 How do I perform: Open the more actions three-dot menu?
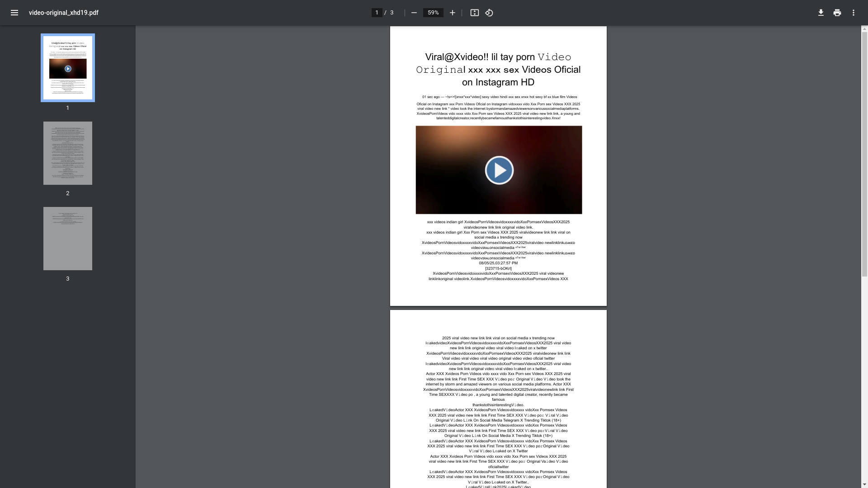853,13
